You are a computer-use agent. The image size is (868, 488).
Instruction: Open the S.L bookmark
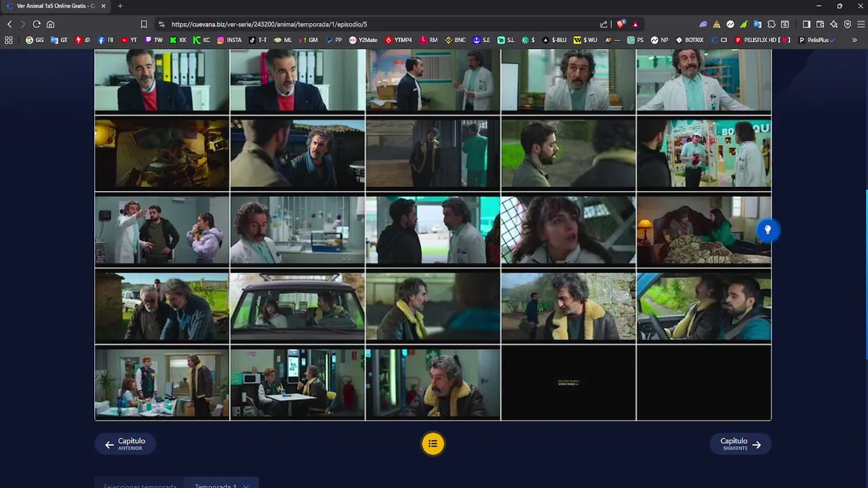(x=506, y=40)
